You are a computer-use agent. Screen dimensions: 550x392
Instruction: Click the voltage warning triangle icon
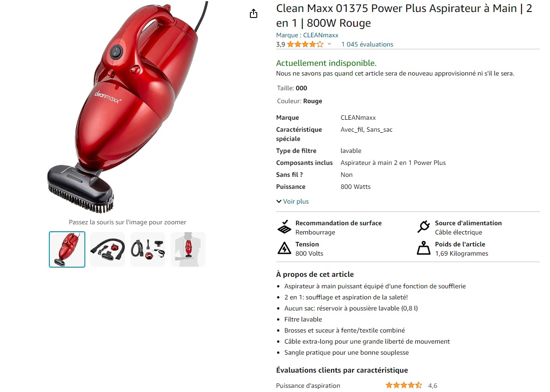click(284, 248)
